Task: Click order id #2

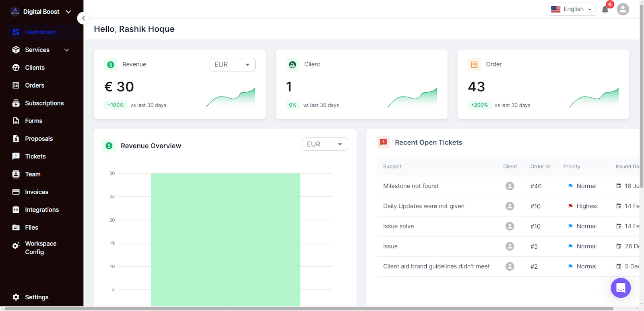Action: [x=534, y=266]
